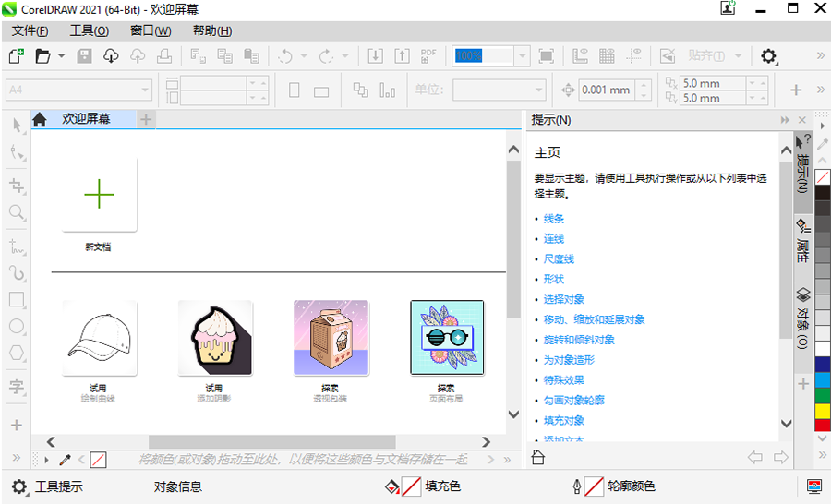Select the Rectangle tool
This screenshot has height=504, width=831.
17,299
